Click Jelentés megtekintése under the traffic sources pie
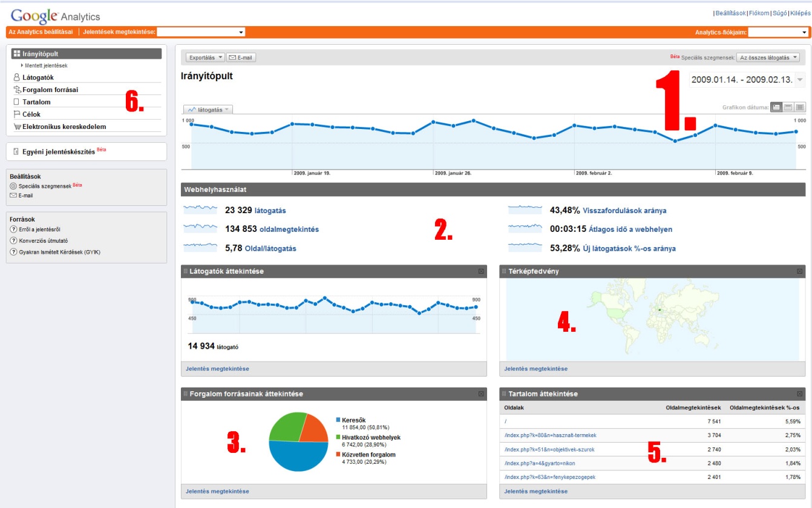The image size is (812, 508). [x=217, y=491]
